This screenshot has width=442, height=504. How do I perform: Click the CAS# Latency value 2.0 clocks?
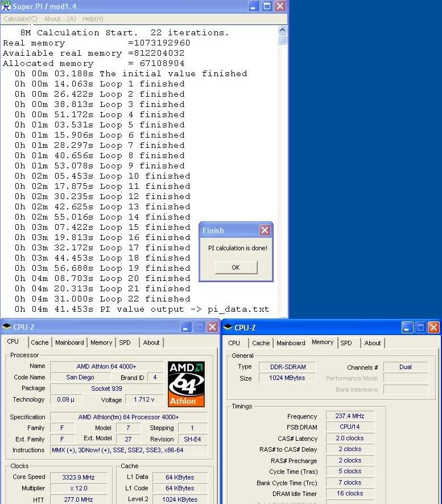pyautogui.click(x=350, y=438)
